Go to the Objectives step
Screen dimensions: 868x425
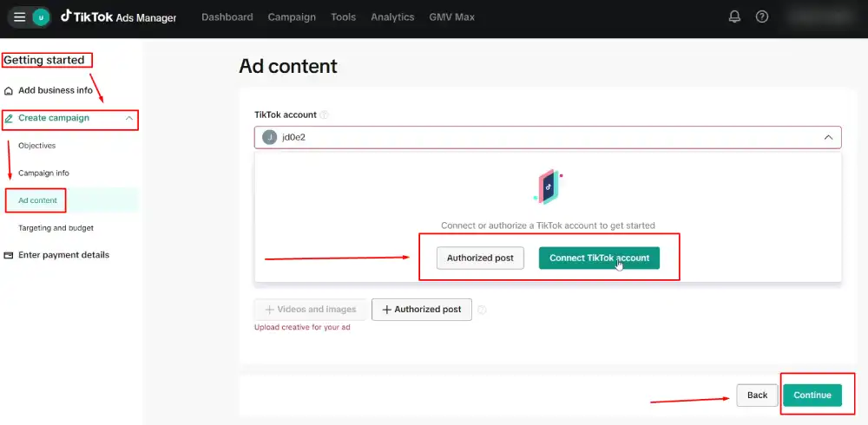point(37,146)
